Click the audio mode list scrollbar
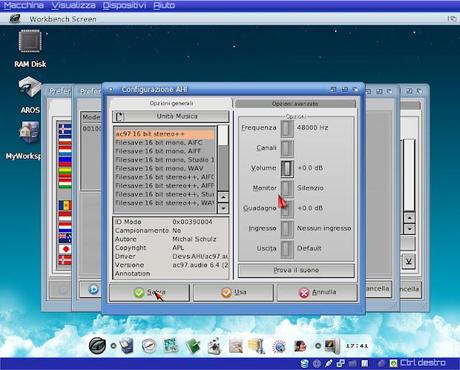 pyautogui.click(x=223, y=158)
